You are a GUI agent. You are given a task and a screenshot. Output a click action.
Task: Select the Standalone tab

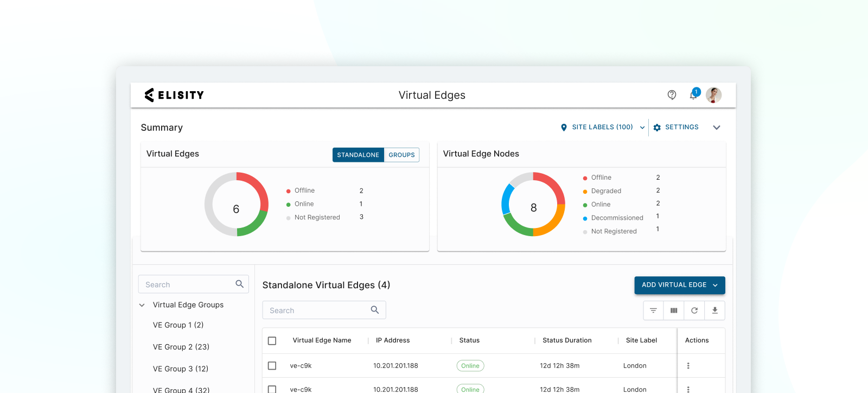pyautogui.click(x=358, y=155)
